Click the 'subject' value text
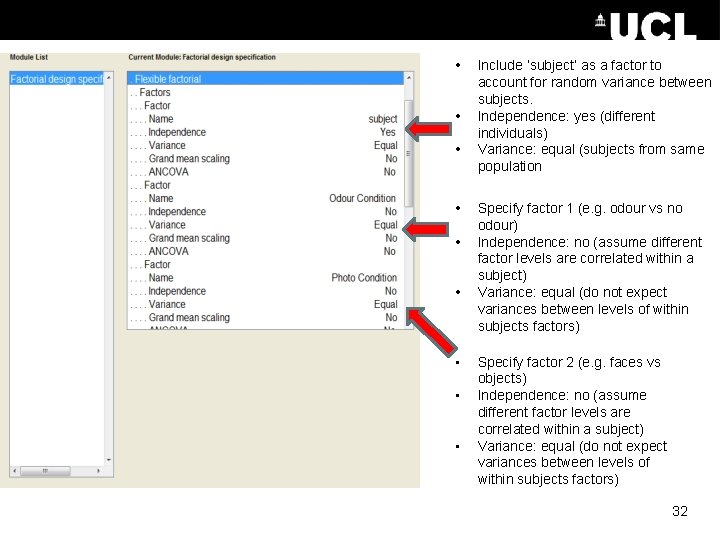 382,119
